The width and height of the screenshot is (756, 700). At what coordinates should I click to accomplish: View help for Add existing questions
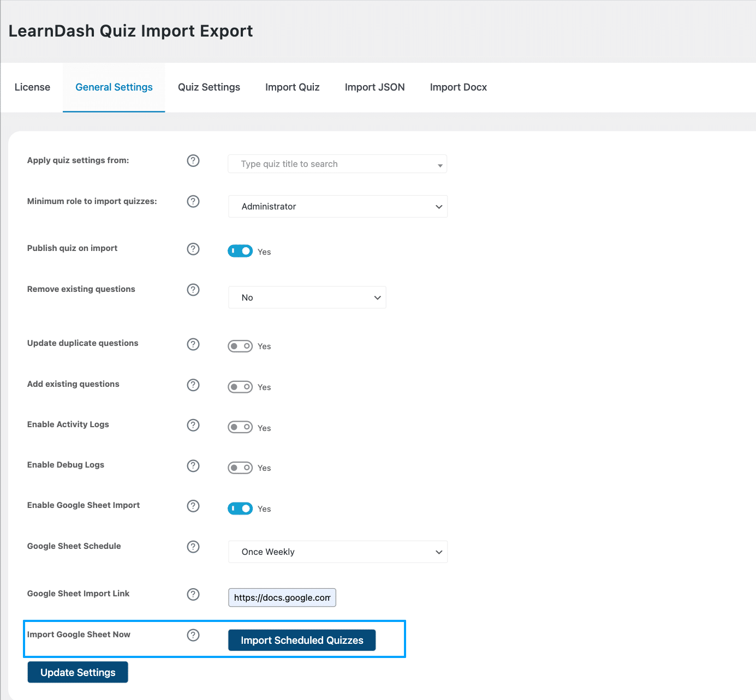193,385
